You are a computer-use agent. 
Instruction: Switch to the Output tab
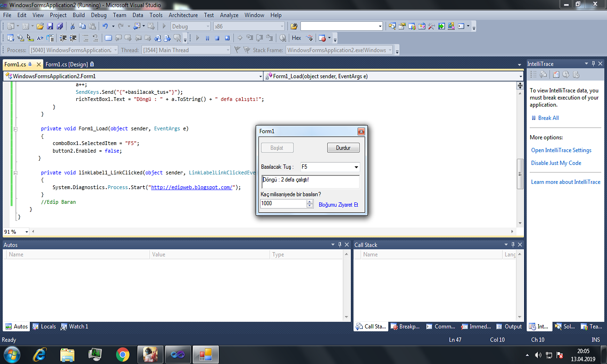click(x=509, y=327)
